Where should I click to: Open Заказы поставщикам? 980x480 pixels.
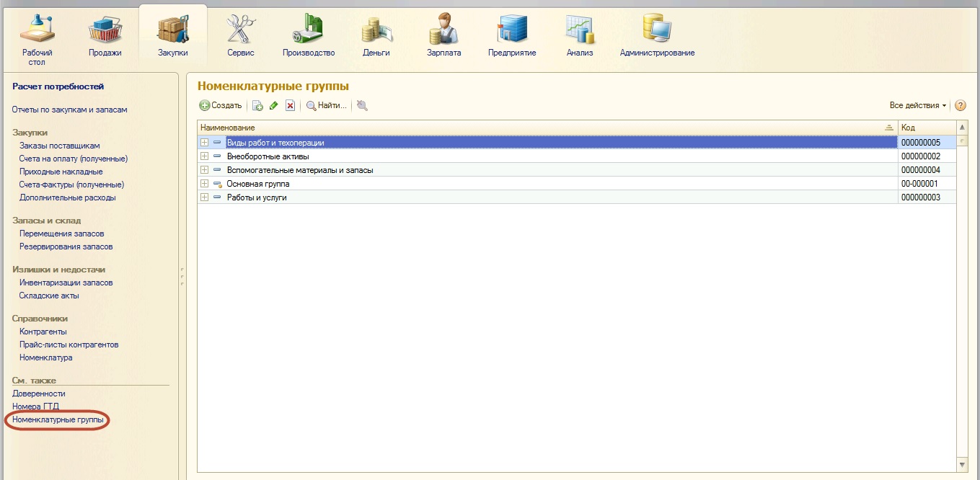click(60, 146)
